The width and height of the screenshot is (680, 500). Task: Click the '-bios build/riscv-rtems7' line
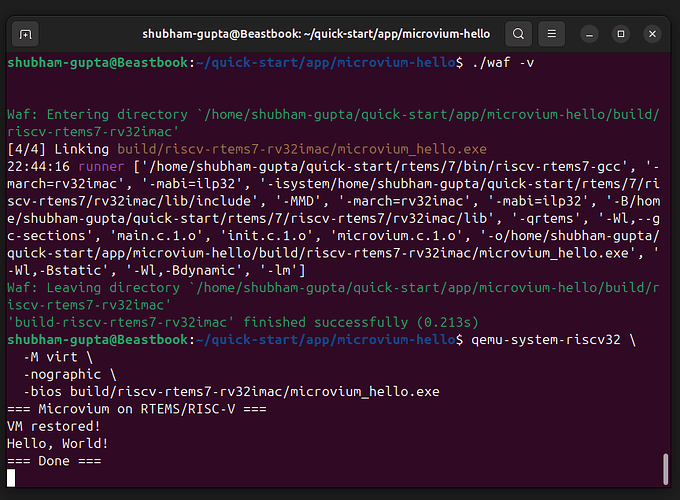click(x=231, y=392)
